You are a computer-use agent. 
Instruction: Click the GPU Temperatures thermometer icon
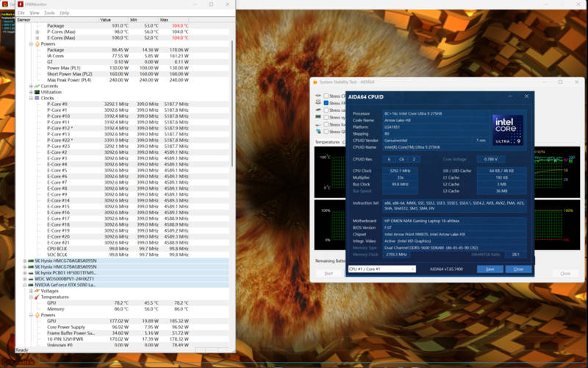[x=37, y=296]
